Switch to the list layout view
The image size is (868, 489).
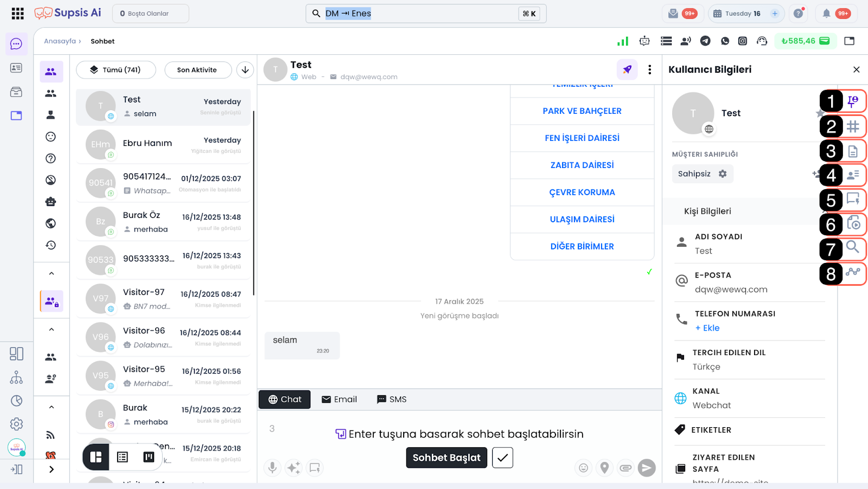click(123, 457)
